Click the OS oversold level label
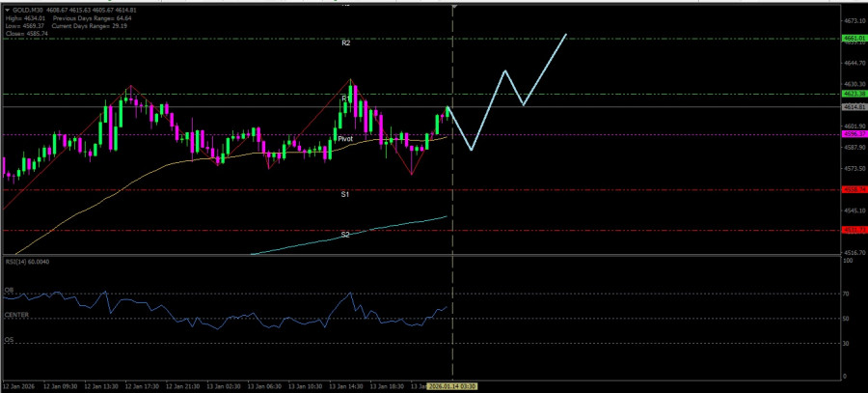 10,339
